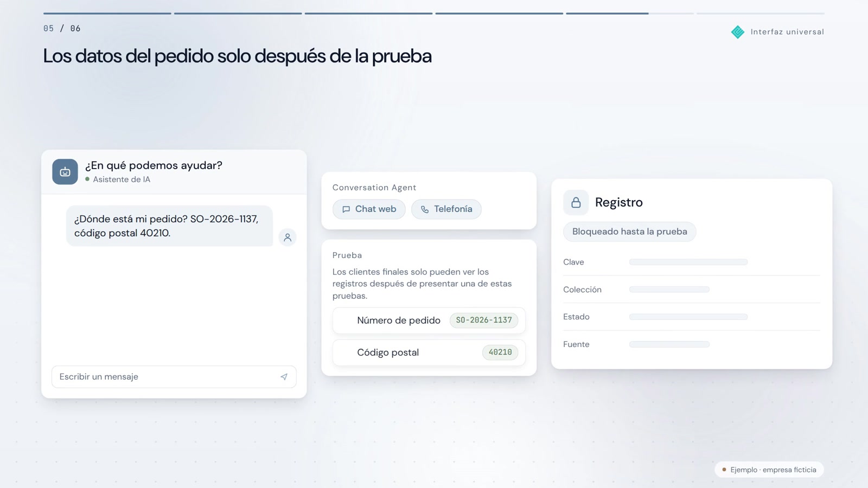Send message with paper plane icon
The width and height of the screenshot is (868, 488).
coord(284,377)
